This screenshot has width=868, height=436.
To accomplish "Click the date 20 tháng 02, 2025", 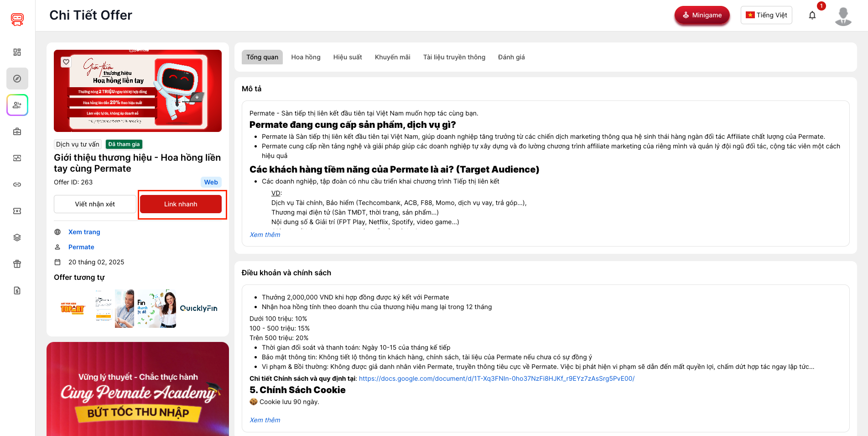I will tap(96, 262).
